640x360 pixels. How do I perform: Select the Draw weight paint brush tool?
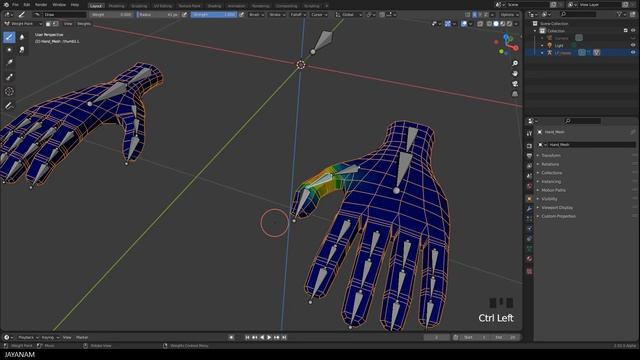point(9,37)
